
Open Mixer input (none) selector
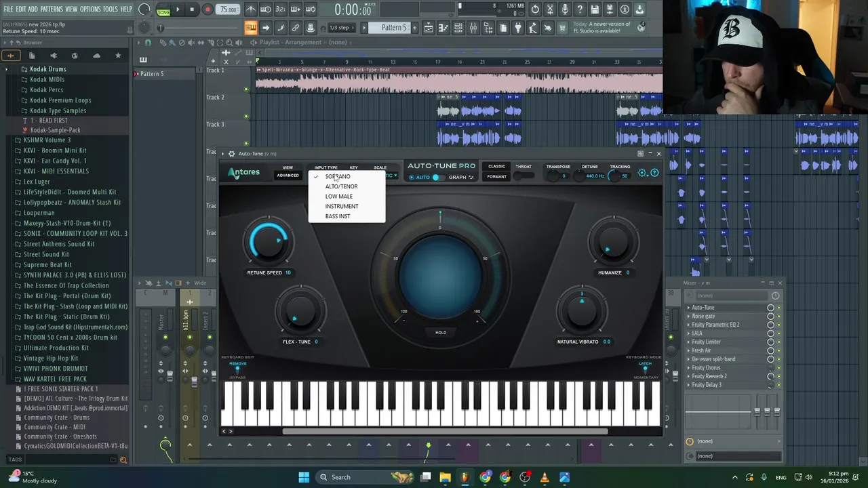(x=732, y=296)
